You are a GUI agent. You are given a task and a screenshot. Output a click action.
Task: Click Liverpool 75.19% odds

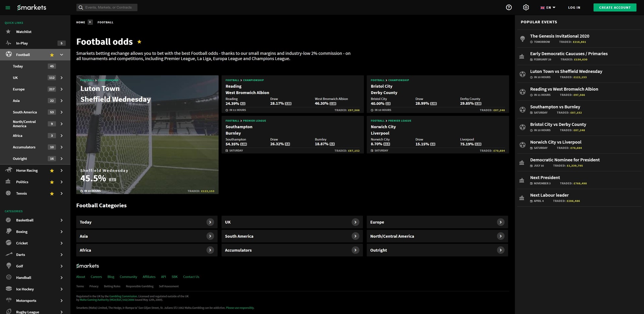point(471,144)
